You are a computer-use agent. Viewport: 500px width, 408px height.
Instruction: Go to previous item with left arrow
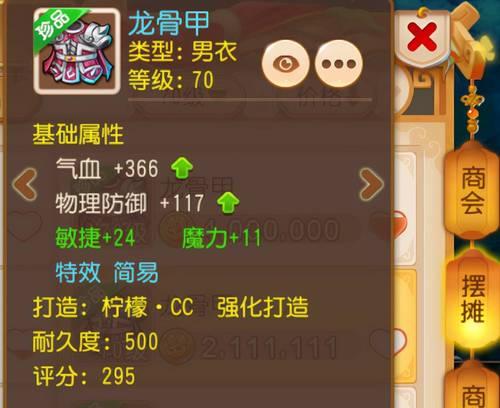(24, 184)
